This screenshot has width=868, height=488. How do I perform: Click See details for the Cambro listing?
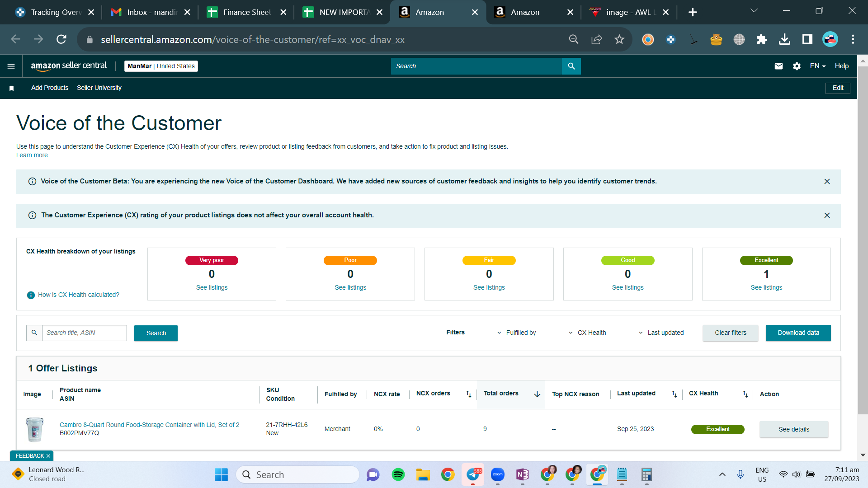click(x=794, y=430)
